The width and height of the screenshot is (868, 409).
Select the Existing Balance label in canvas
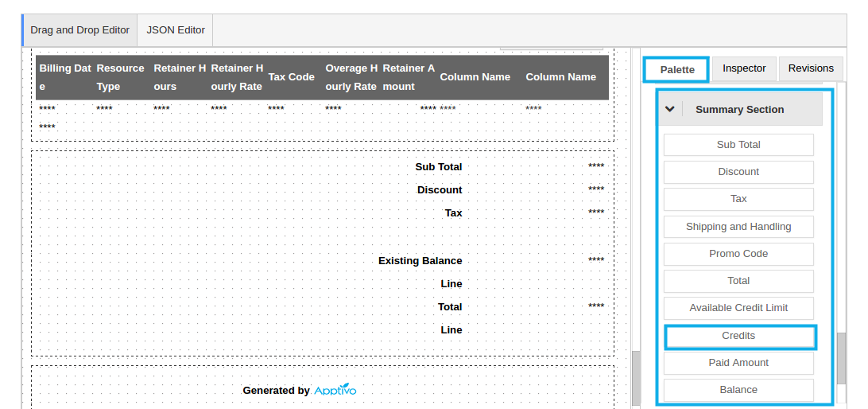(x=420, y=261)
